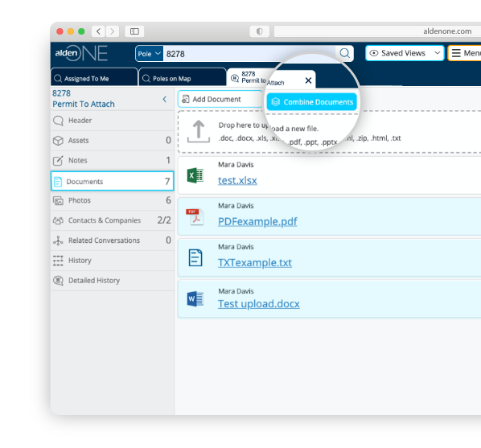Close the 8278 Permit to Attach tab
This screenshot has width=481, height=448.
(x=308, y=80)
